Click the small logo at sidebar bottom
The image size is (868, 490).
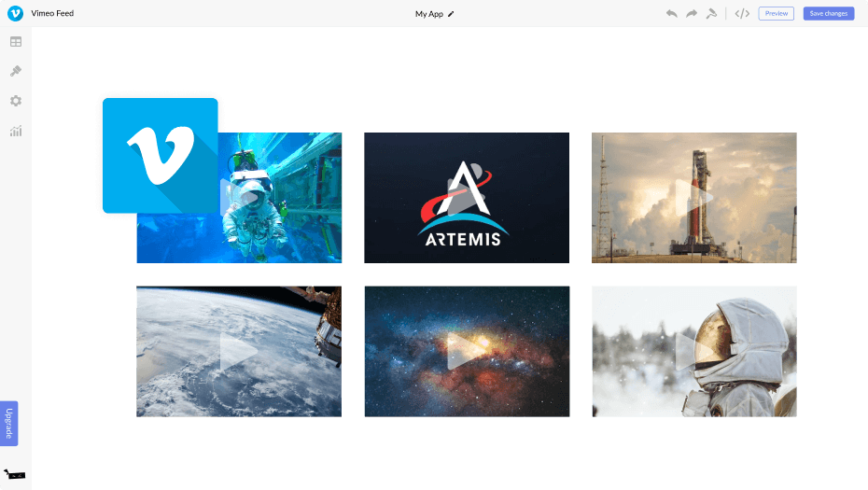coord(14,474)
